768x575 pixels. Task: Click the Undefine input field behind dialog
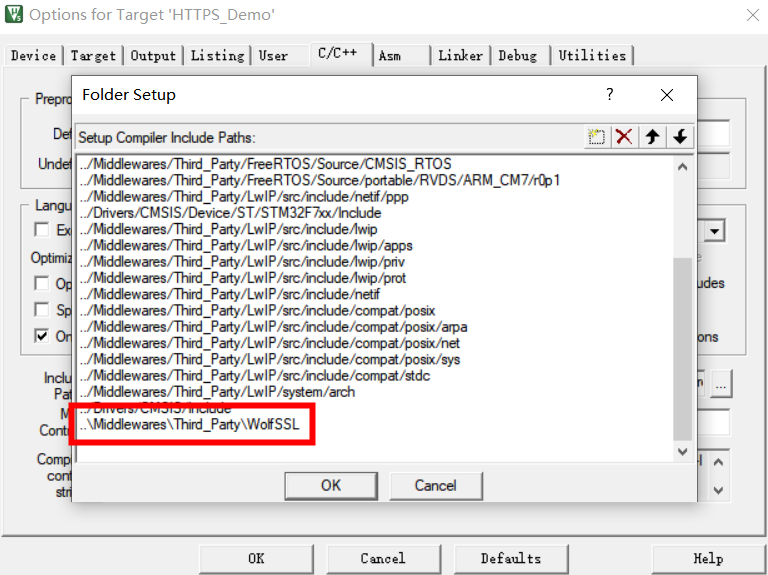[x=713, y=165]
